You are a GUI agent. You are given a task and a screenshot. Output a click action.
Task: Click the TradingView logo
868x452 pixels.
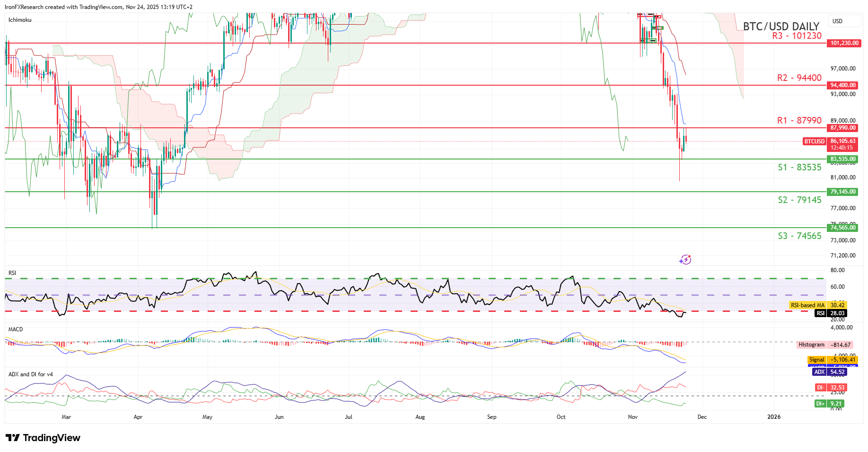[43, 438]
